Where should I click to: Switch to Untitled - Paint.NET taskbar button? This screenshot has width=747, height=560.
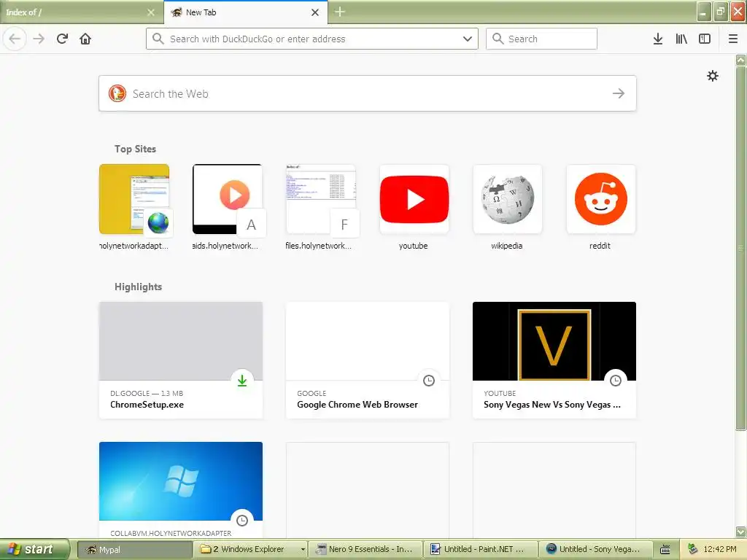(x=481, y=549)
